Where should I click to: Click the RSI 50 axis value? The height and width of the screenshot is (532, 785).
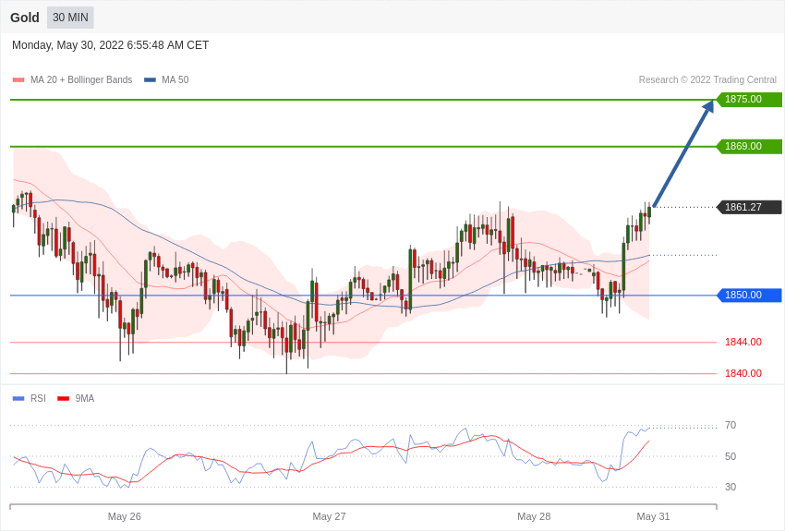[731, 456]
